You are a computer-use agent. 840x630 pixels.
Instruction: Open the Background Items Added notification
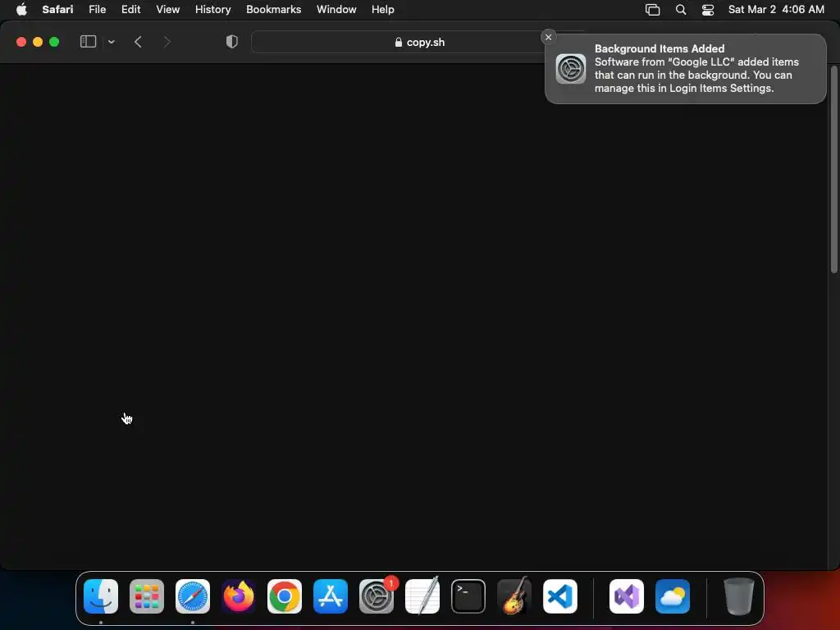[x=685, y=69]
